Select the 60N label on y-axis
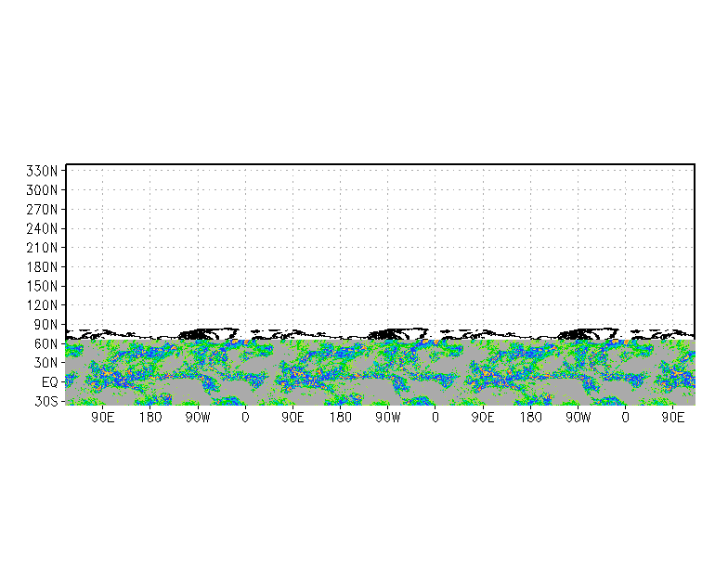 tap(46, 343)
